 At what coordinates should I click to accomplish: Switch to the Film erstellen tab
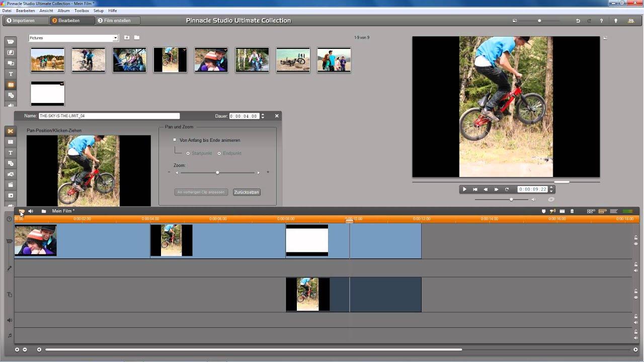(118, 21)
